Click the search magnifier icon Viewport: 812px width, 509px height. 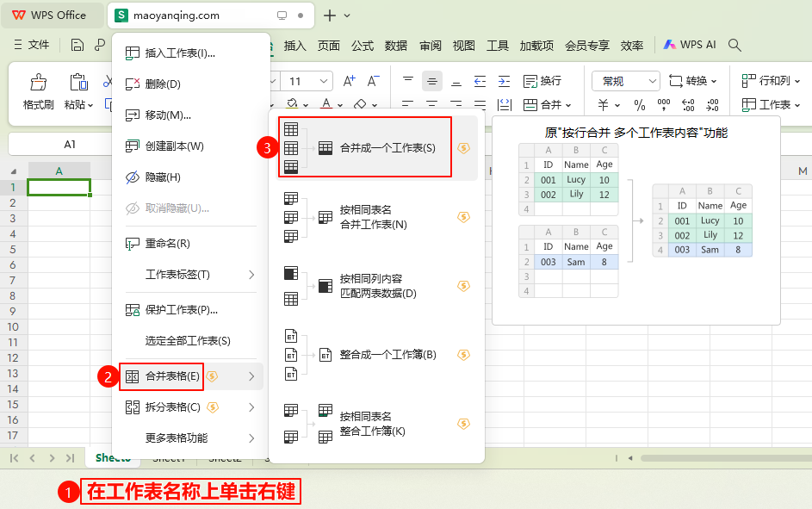click(x=735, y=45)
